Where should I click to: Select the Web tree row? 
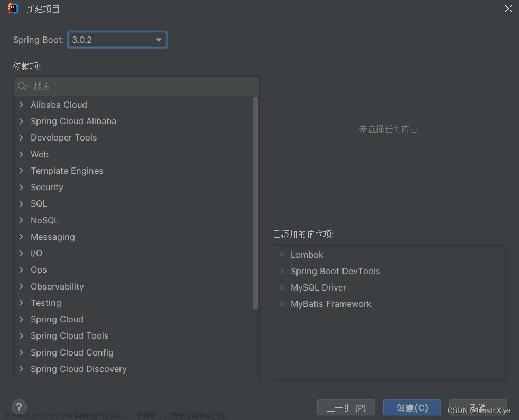133,154
